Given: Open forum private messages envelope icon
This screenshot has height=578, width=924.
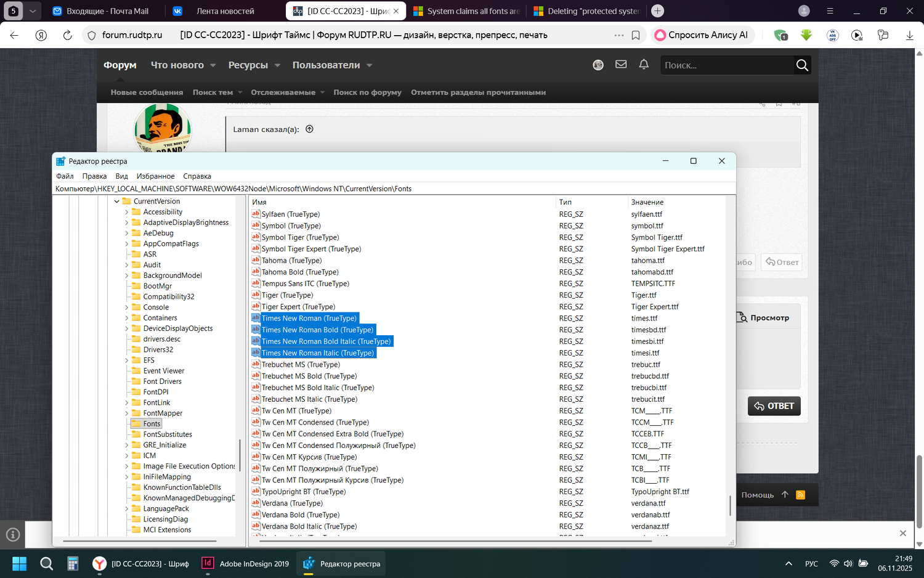Looking at the screenshot, I should (621, 64).
